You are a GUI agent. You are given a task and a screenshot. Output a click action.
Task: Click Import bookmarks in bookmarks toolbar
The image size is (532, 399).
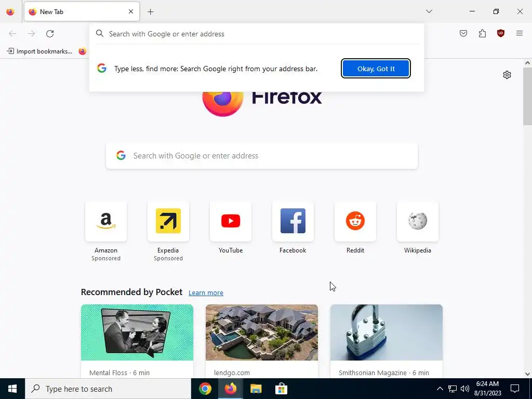point(39,51)
